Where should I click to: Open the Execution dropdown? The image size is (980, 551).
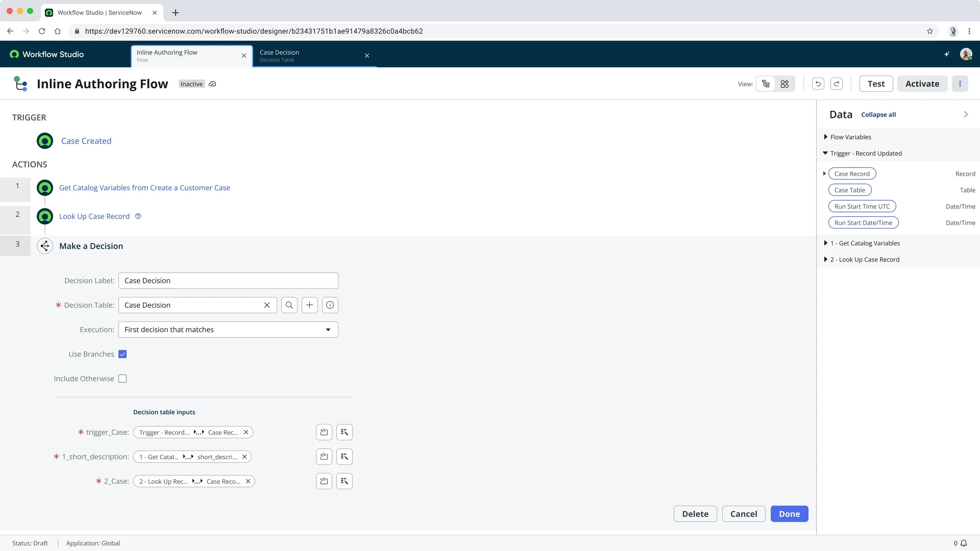click(x=228, y=330)
